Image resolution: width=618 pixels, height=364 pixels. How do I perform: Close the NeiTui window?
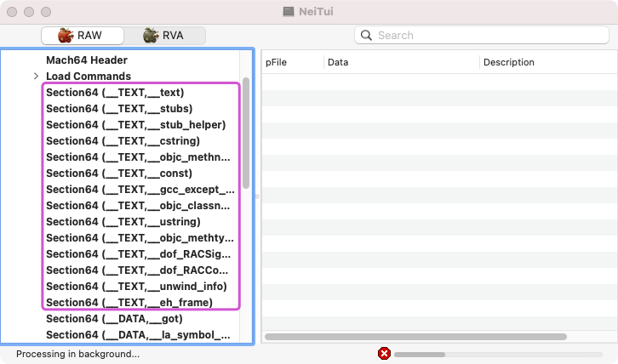[x=12, y=12]
